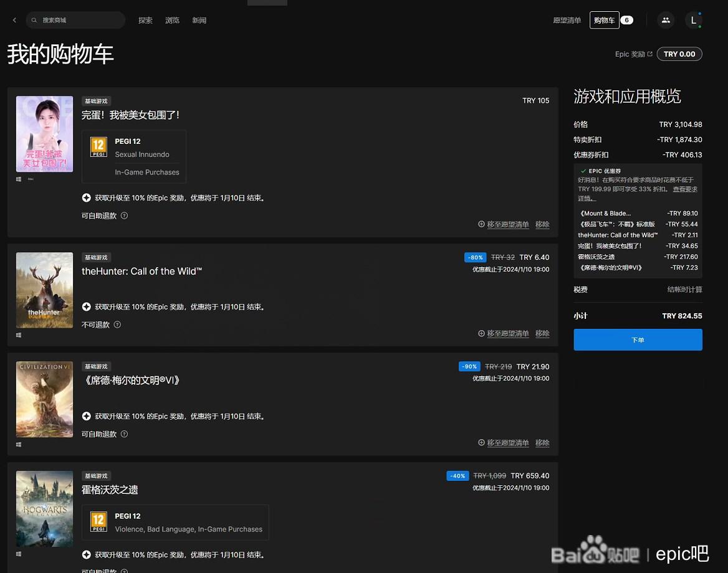
Task: Click refund help icon for 完蛋！我被美女包围了！
Action: [x=125, y=215]
